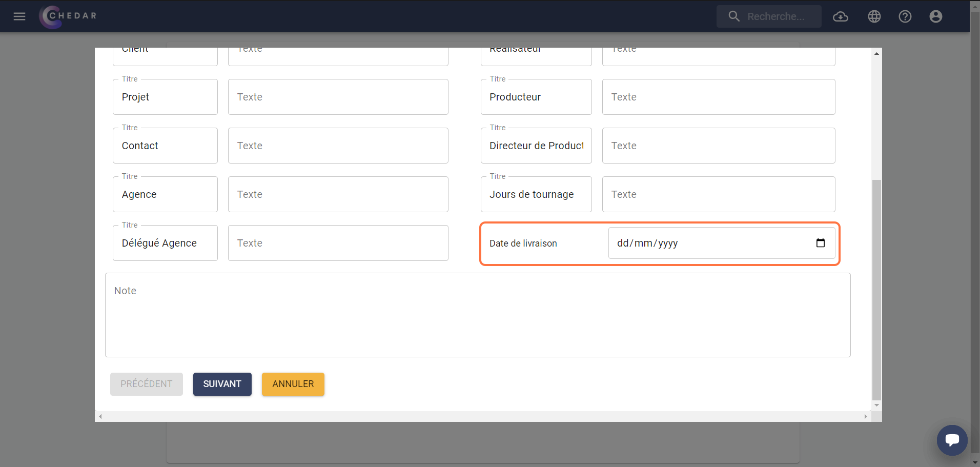This screenshot has width=980, height=467.
Task: Click the ANNULER button
Action: [293, 384]
